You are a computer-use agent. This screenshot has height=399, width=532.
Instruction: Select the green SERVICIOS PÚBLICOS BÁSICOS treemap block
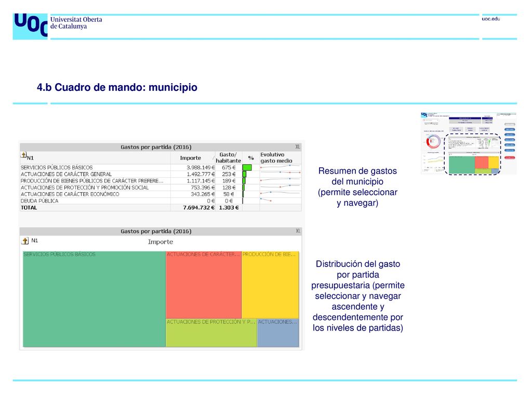[x=95, y=299]
